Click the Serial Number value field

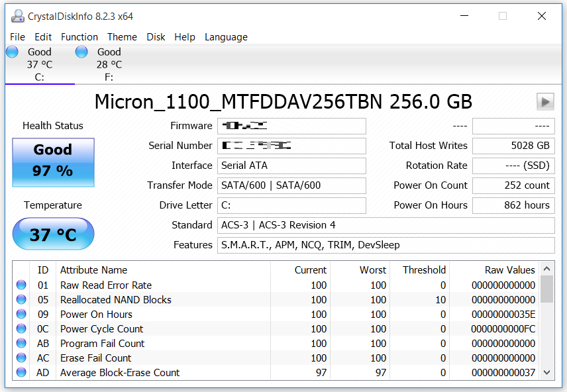coord(291,146)
